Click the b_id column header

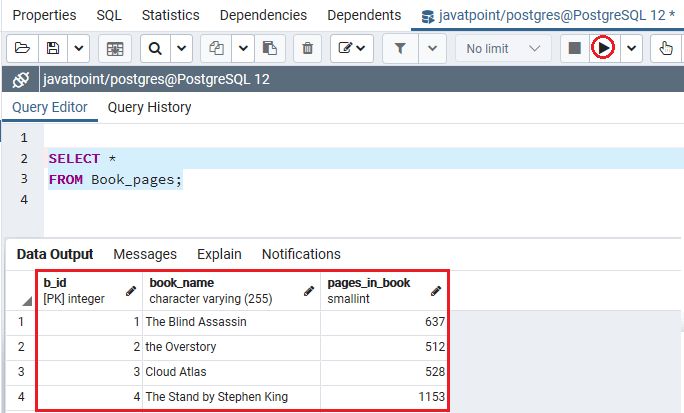(x=90, y=291)
